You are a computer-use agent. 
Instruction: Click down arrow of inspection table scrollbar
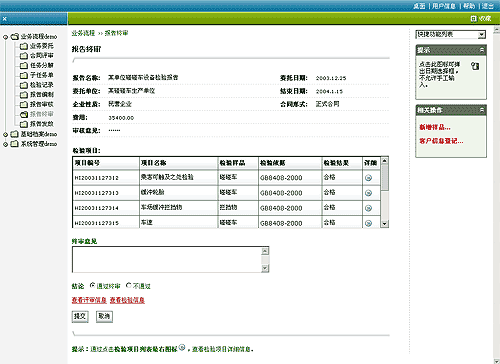(x=384, y=224)
